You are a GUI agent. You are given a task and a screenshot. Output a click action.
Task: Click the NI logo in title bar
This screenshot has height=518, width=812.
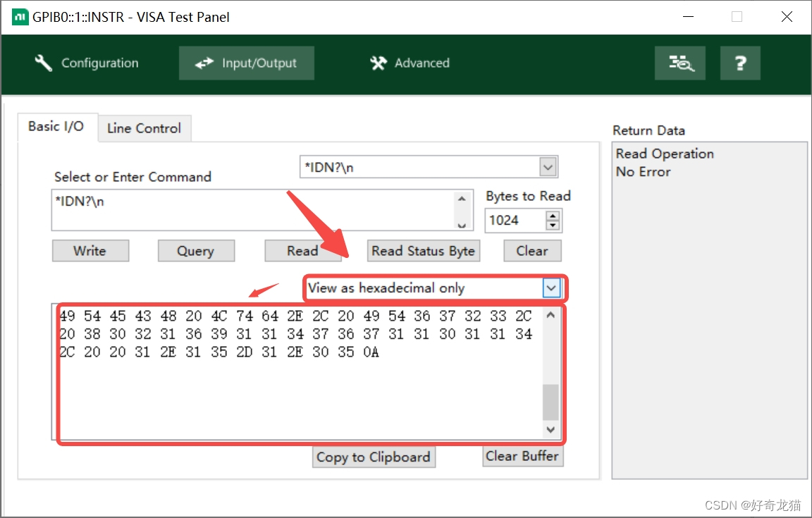point(20,17)
